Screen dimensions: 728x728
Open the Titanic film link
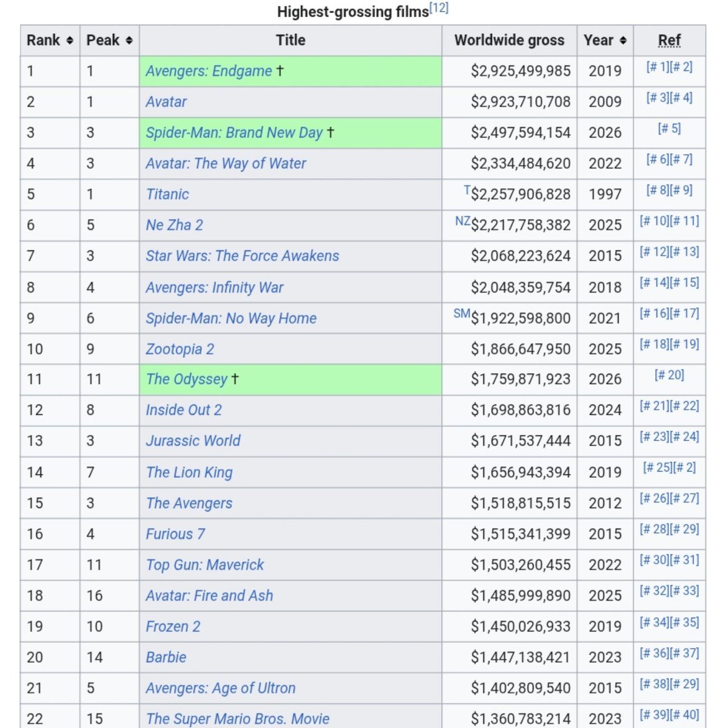pyautogui.click(x=167, y=194)
